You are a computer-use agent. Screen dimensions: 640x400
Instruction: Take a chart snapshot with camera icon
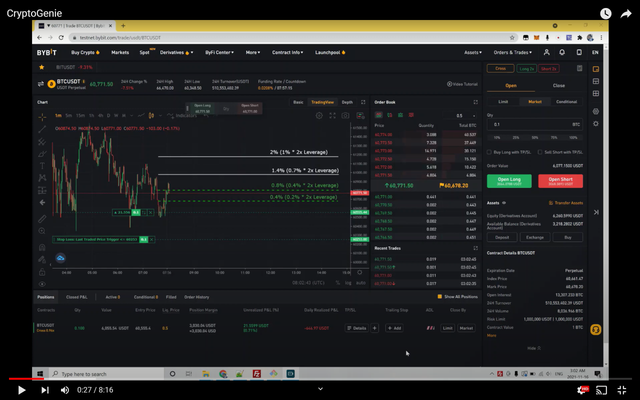pyautogui.click(x=345, y=116)
